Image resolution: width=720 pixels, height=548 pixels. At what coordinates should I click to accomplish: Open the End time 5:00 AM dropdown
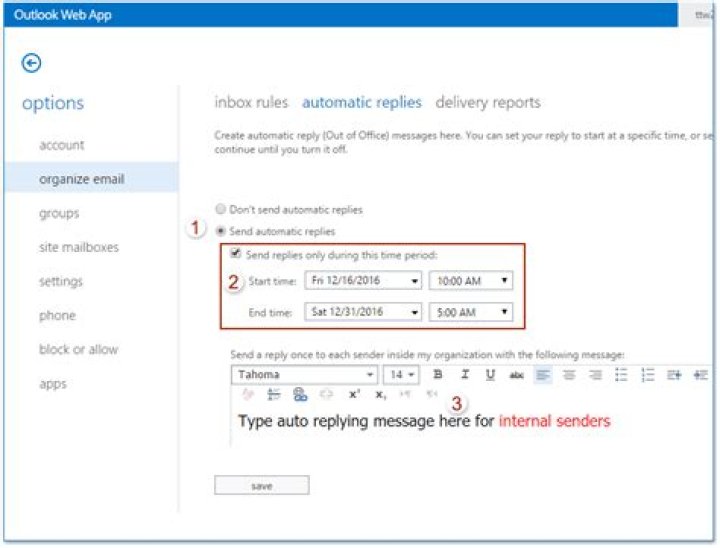point(471,312)
